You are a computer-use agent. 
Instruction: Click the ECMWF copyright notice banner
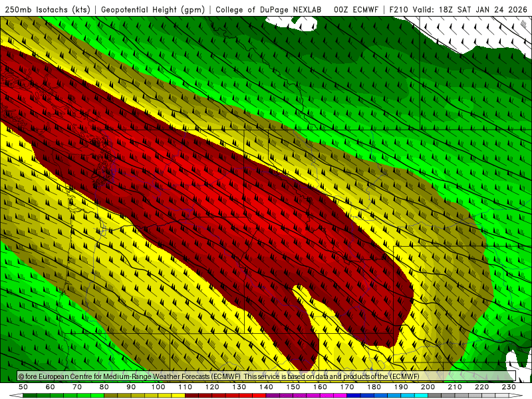(x=267, y=376)
